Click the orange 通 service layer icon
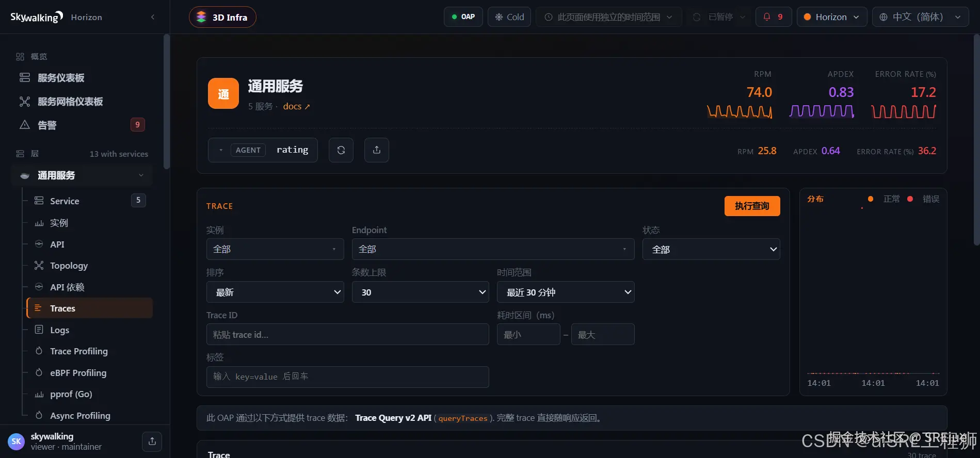 223,93
